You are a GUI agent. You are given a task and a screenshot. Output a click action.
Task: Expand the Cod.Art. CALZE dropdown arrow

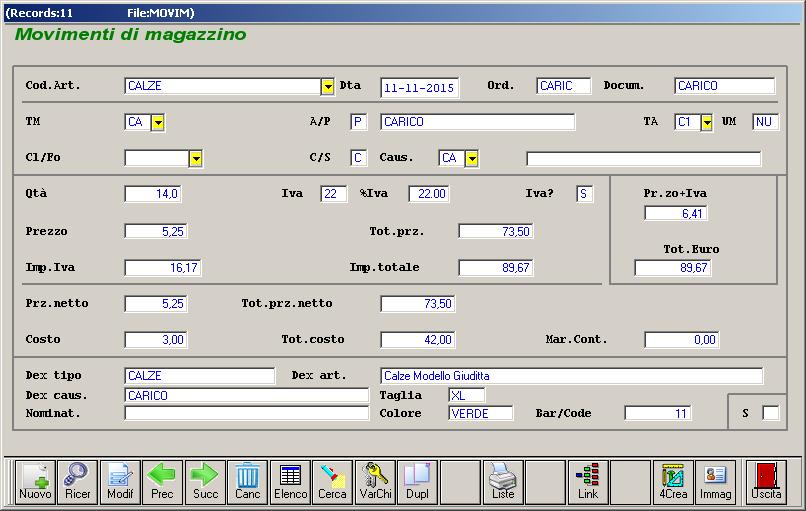pyautogui.click(x=327, y=86)
